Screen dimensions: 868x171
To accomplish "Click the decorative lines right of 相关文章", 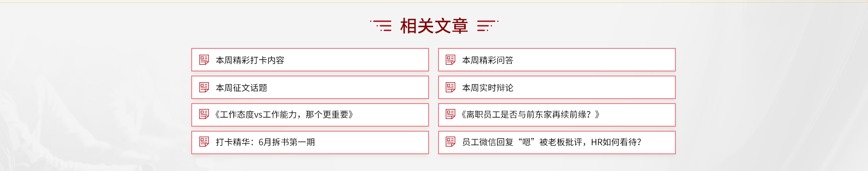I will [x=488, y=25].
